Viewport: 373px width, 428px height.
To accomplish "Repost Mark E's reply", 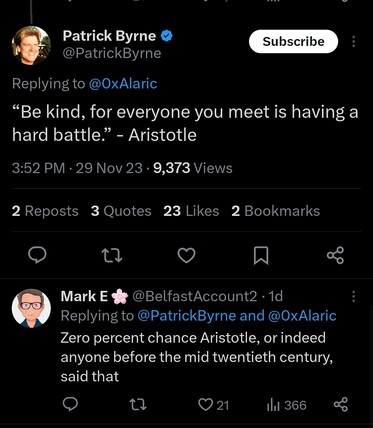I will point(137,405).
